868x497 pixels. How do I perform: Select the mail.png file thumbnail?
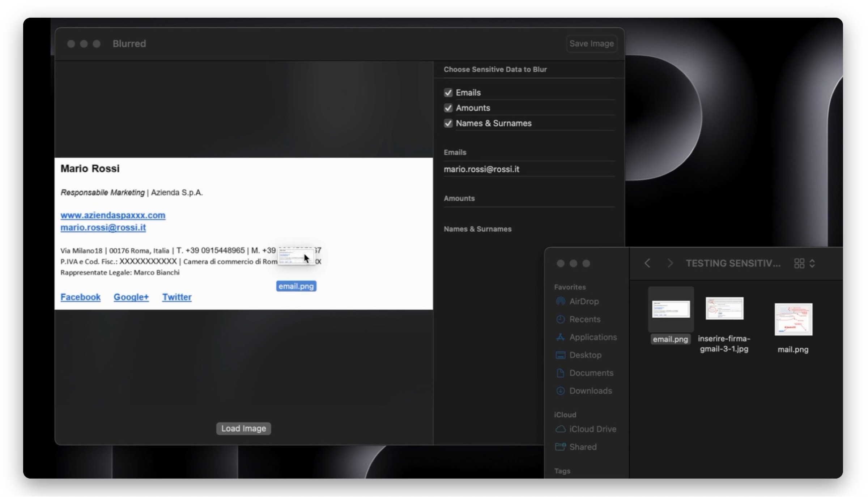[793, 320]
